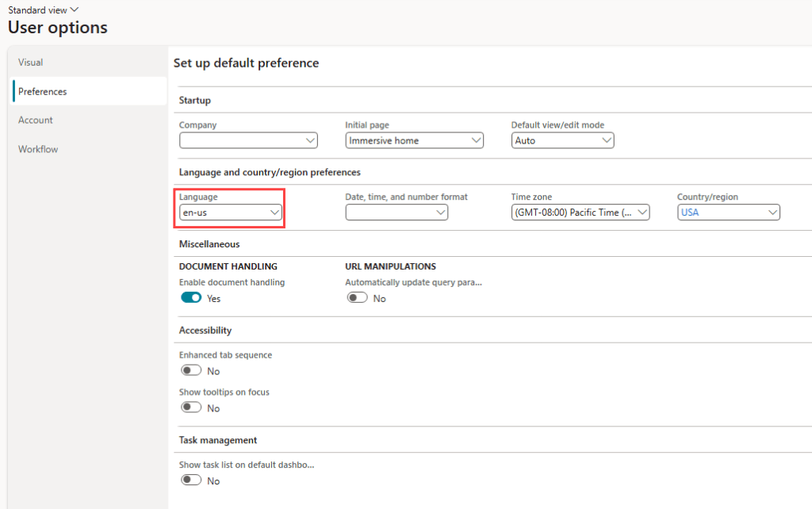Expand Date, time, and number format chevron
The height and width of the screenshot is (509, 812).
440,212
